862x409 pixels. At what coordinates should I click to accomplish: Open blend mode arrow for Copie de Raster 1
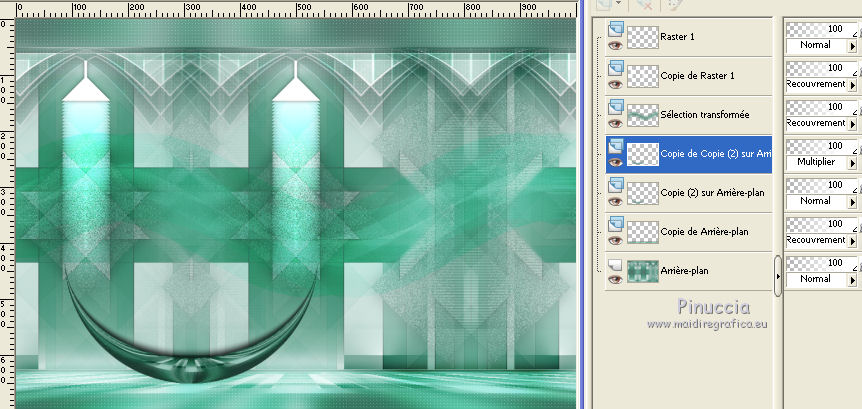[x=853, y=85]
